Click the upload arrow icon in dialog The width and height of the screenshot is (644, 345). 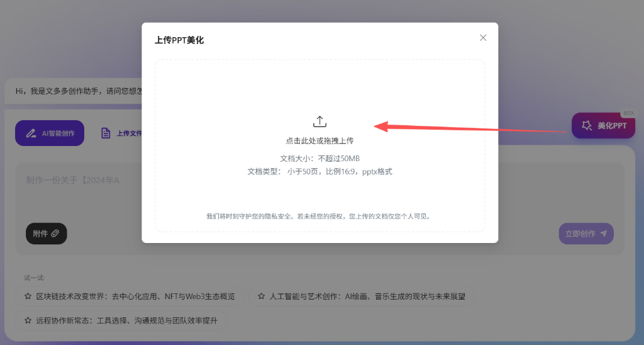(319, 122)
